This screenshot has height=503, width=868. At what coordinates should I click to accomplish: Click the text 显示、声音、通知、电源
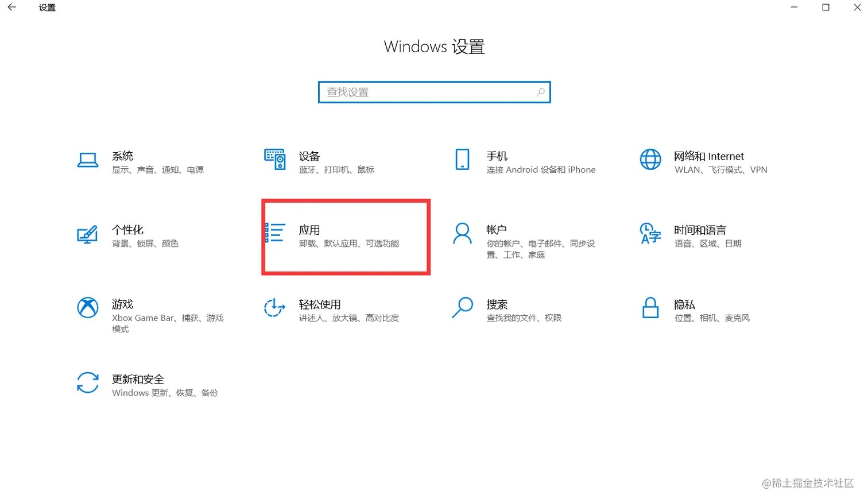coord(158,170)
